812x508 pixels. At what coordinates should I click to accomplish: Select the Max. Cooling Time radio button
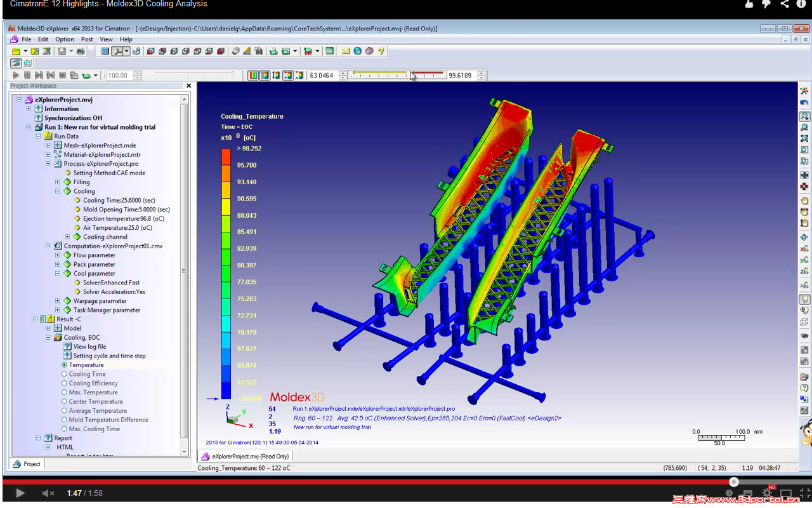[x=64, y=429]
